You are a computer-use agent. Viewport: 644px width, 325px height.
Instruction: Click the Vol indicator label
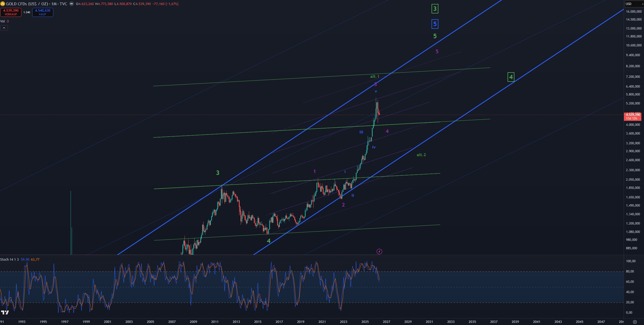point(3,21)
